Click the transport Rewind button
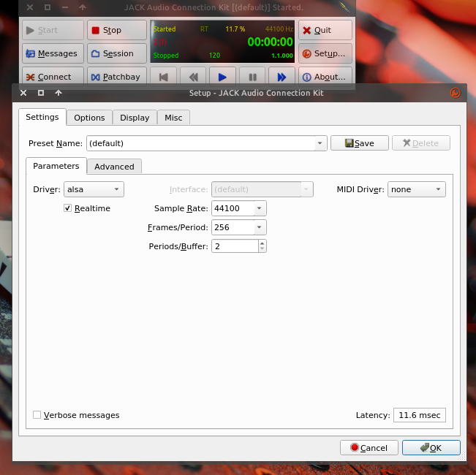Screen dimensions: 476x475 [x=193, y=77]
